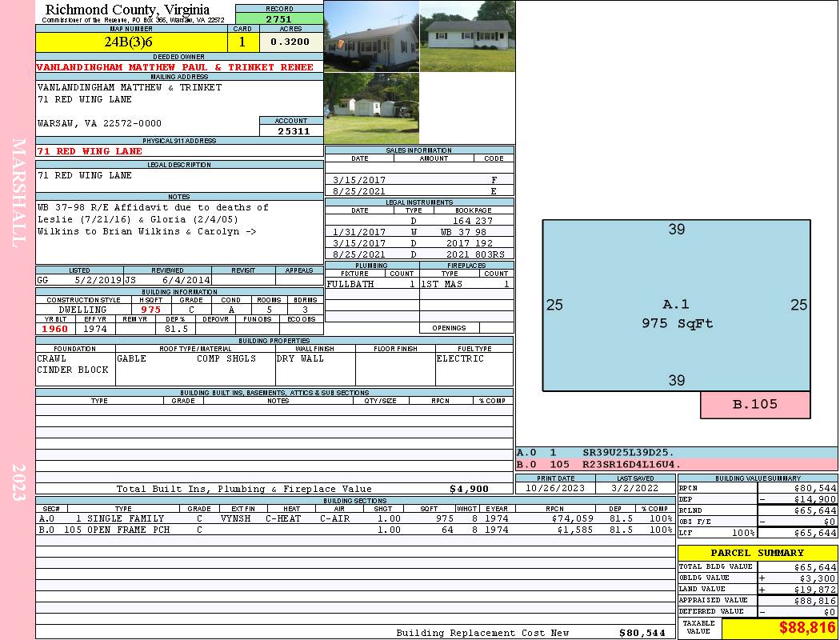
Task: Select the WB 37 98 legal instrument row
Action: 419,232
